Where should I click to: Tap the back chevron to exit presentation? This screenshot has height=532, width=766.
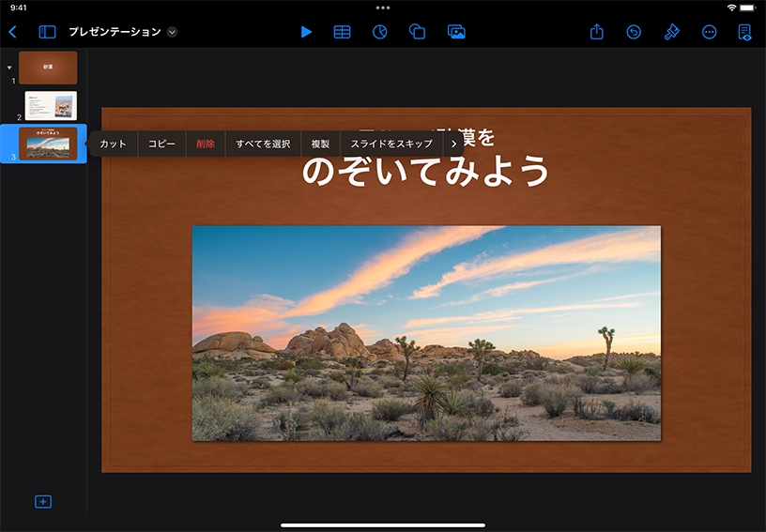[12, 32]
